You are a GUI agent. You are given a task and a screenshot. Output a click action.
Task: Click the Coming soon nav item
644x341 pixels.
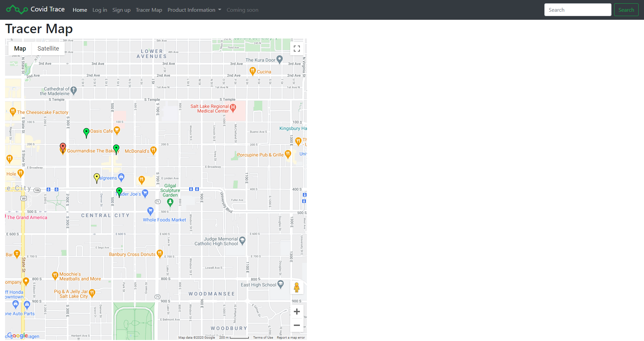point(243,10)
